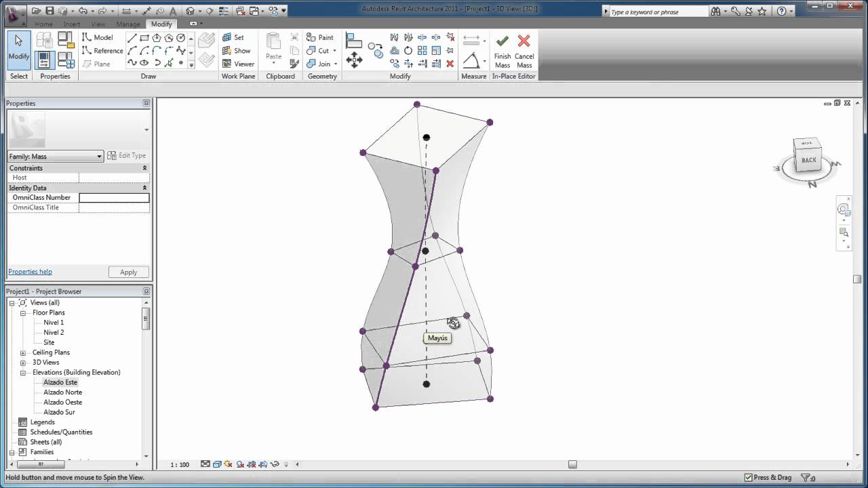
Task: Collapse the Floor Plans tree node
Action: (x=23, y=313)
